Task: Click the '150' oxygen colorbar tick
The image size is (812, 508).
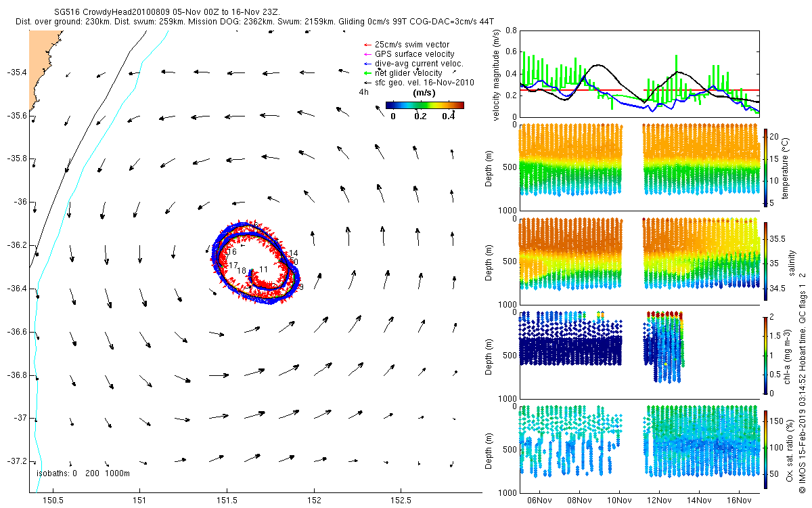Action: [777, 421]
